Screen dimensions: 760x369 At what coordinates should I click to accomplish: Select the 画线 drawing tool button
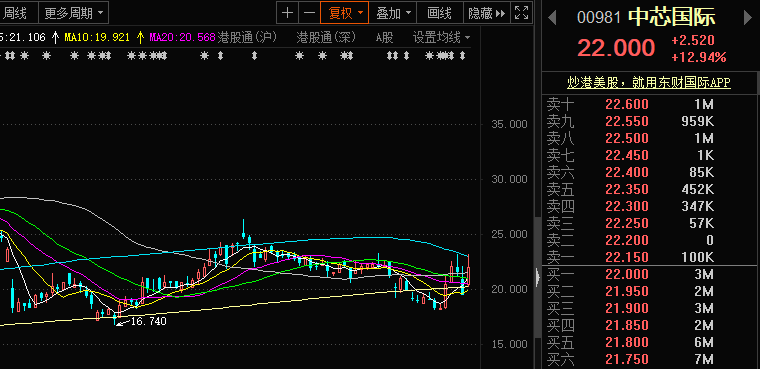tap(439, 13)
